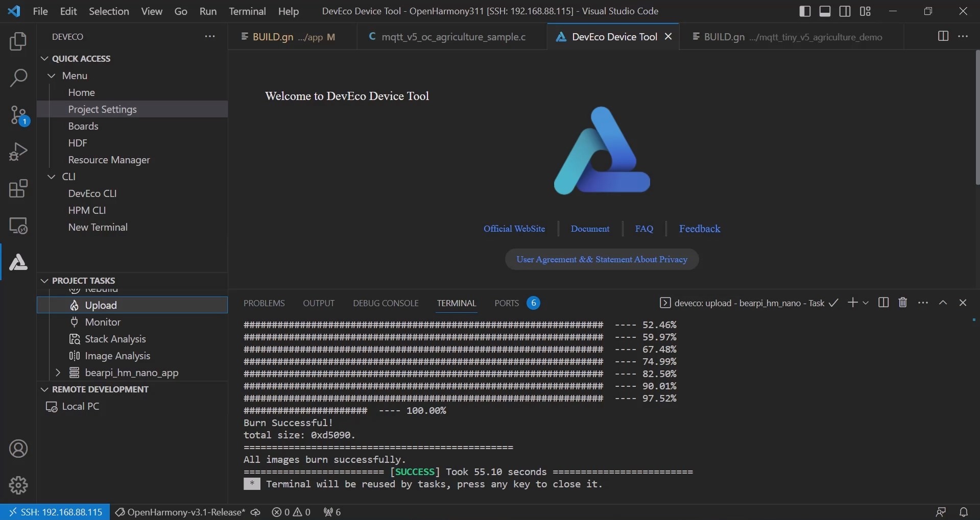Screen dimensions: 980x520
Task: Switch to the OUTPUT panel tab
Action: pyautogui.click(x=319, y=303)
